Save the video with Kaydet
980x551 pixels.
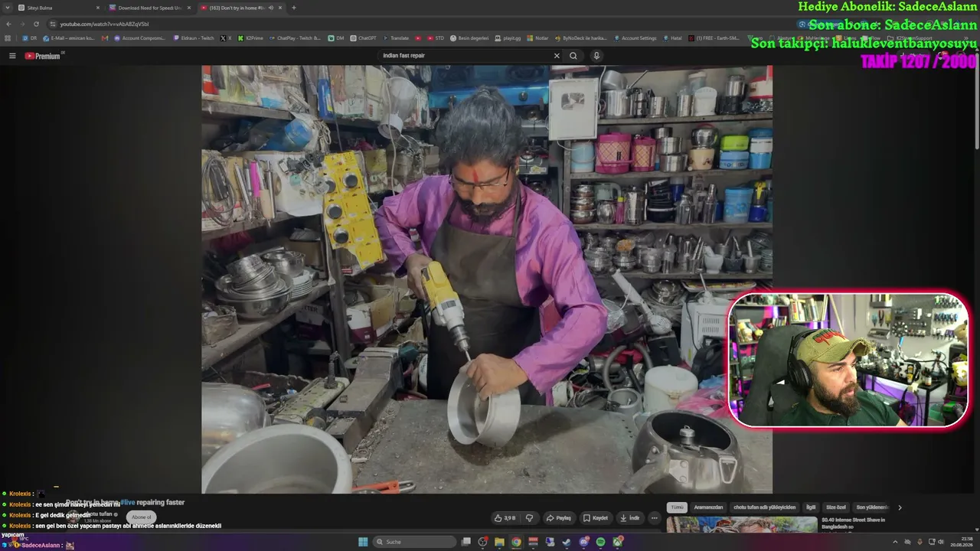[595, 518]
